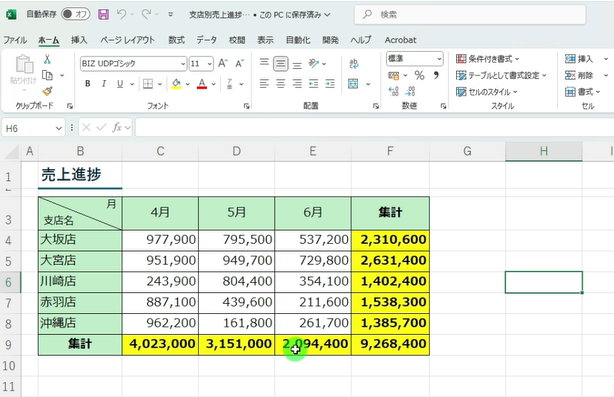This screenshot has height=397, width=614.
Task: Open the font size dropdown showing 11
Action: pyautogui.click(x=210, y=64)
